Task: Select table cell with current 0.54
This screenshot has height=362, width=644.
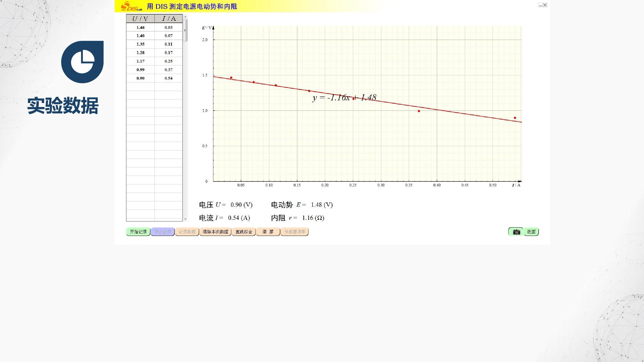Action: coord(169,78)
